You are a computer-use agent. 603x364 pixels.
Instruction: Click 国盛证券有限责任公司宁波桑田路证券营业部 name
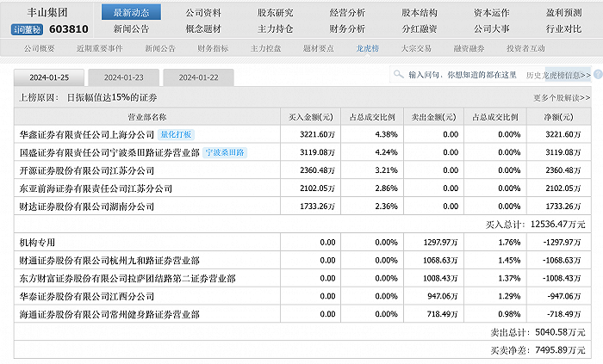click(x=109, y=153)
